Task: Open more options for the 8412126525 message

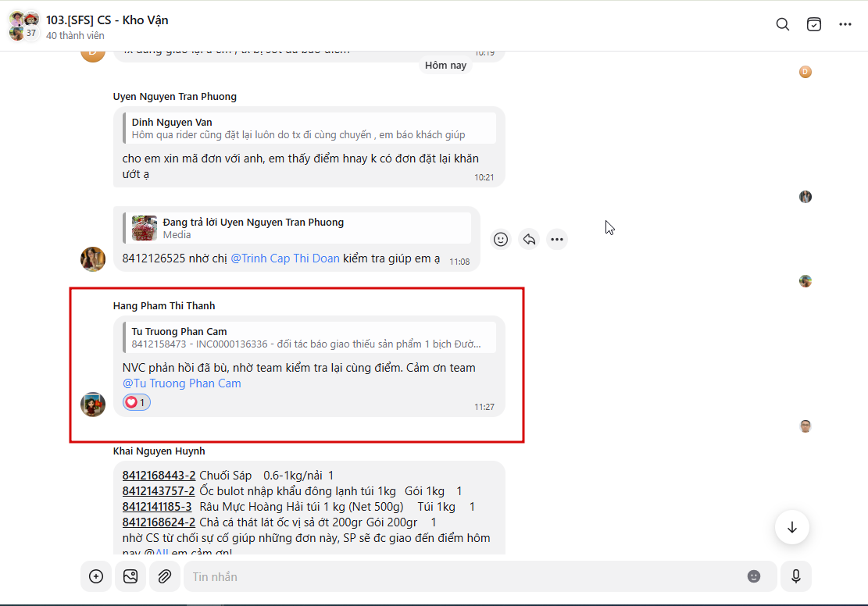Action: [557, 239]
